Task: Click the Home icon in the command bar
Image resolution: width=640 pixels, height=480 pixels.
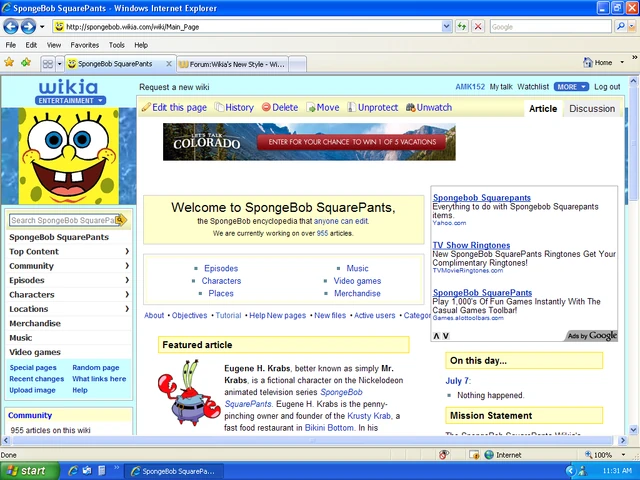Action: [588, 62]
